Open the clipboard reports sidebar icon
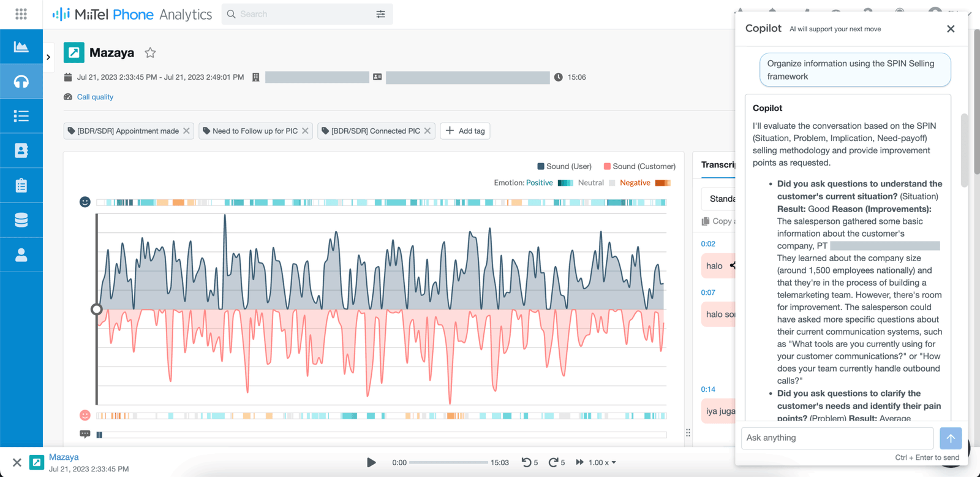This screenshot has width=980, height=477. pos(21,185)
